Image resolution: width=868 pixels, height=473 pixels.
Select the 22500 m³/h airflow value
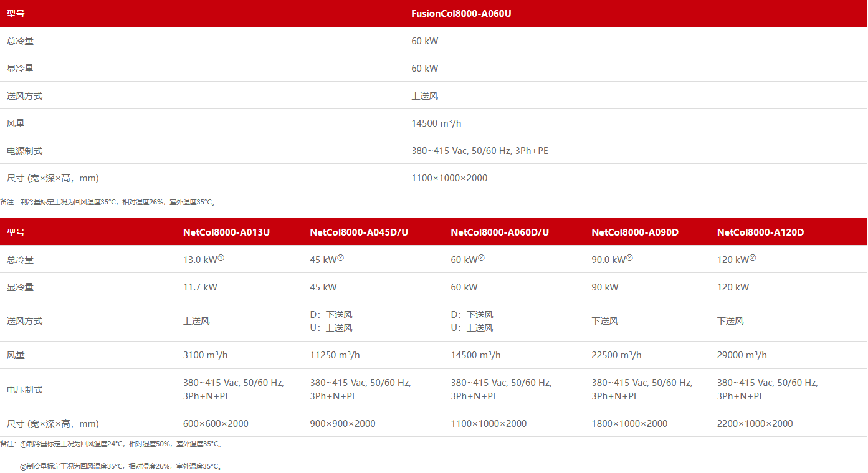616,355
